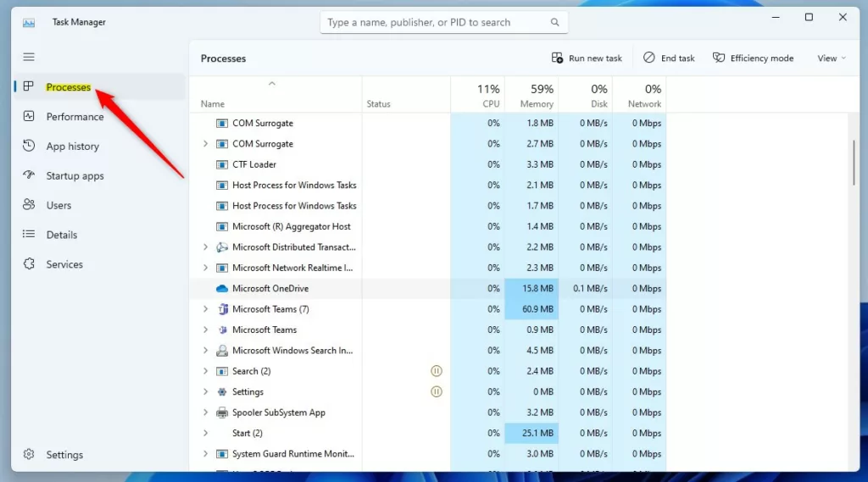Click the End task button

click(669, 58)
